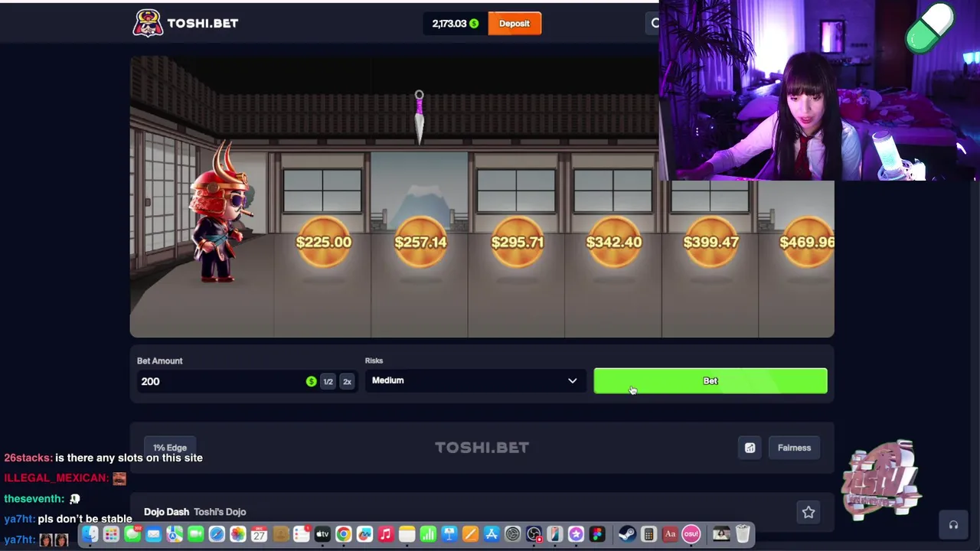980x551 pixels.
Task: Open Steam from the dock
Action: point(627,534)
